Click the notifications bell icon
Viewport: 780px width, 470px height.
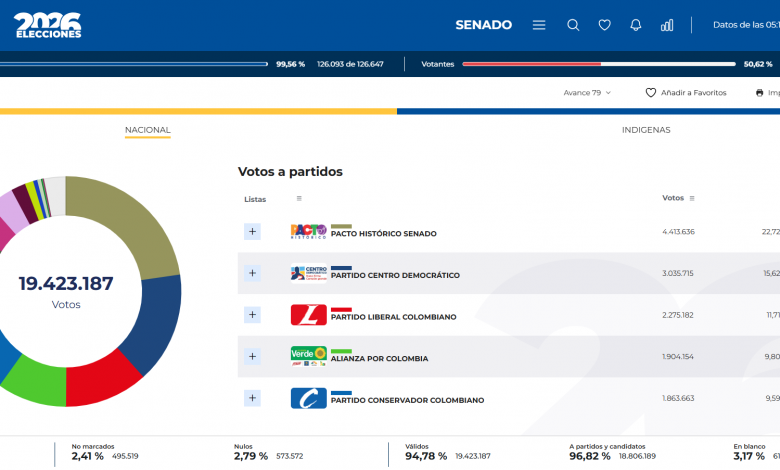pos(635,25)
